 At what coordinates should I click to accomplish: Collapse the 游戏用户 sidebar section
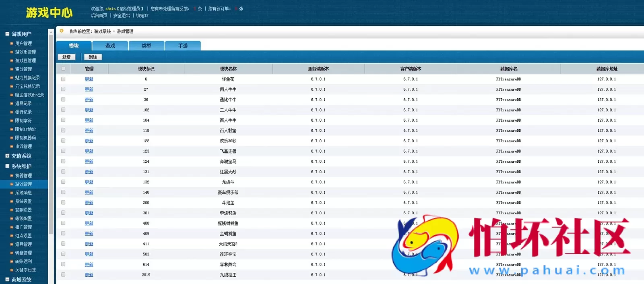tap(7, 34)
